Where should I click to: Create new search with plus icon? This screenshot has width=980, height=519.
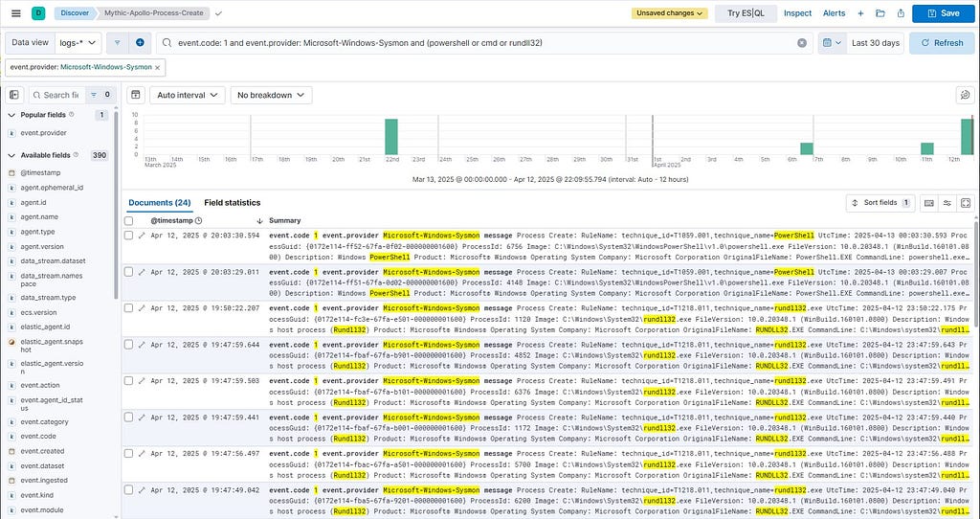[x=860, y=13]
